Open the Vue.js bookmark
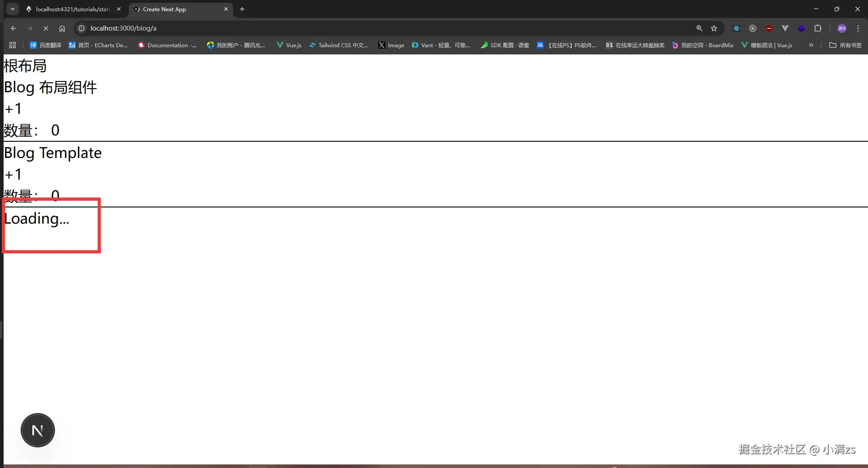 click(289, 45)
